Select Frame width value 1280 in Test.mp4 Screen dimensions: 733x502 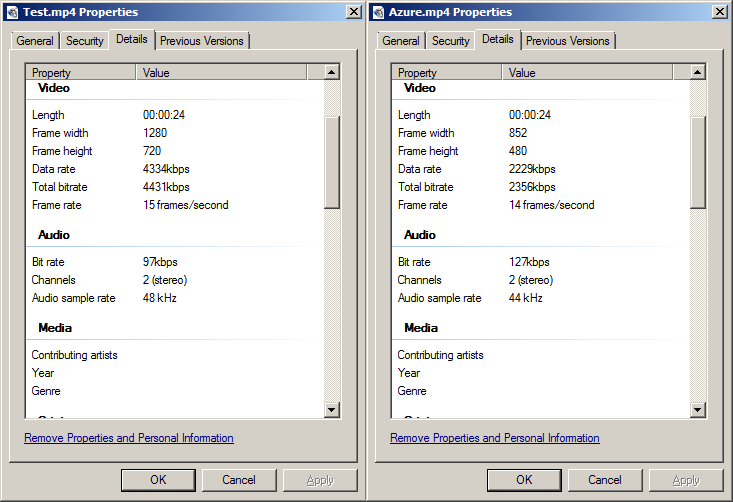point(155,133)
